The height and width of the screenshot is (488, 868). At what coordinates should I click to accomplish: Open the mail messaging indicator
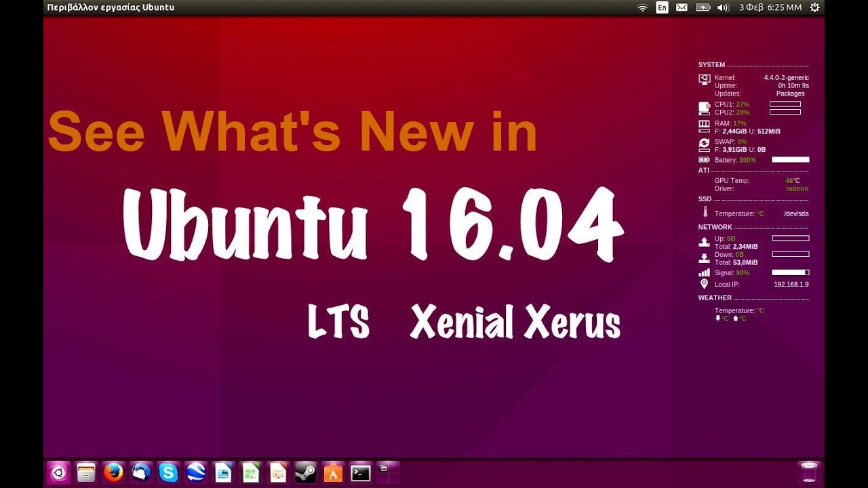point(682,7)
